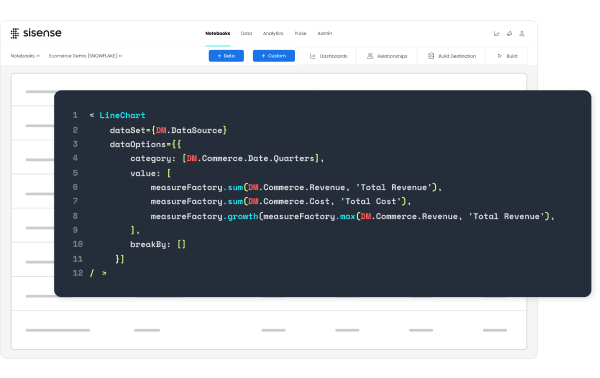Open the user profile icon
The width and height of the screenshot is (600, 378).
pyautogui.click(x=522, y=34)
